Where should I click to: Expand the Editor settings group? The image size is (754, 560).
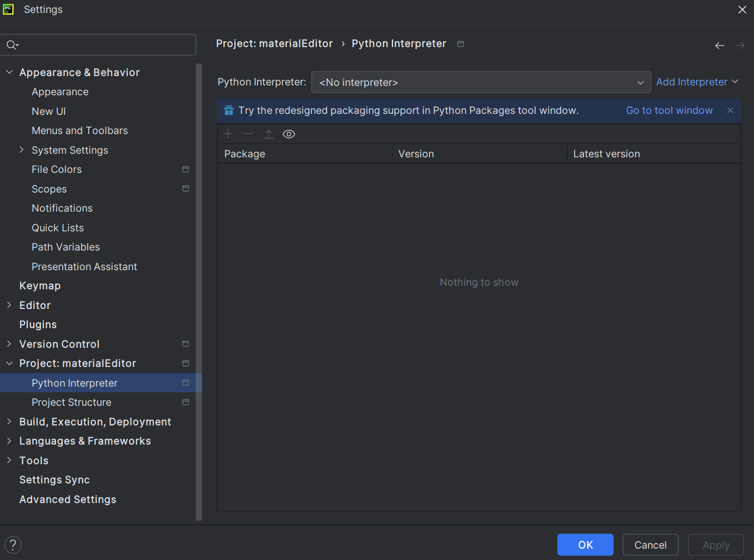[9, 305]
